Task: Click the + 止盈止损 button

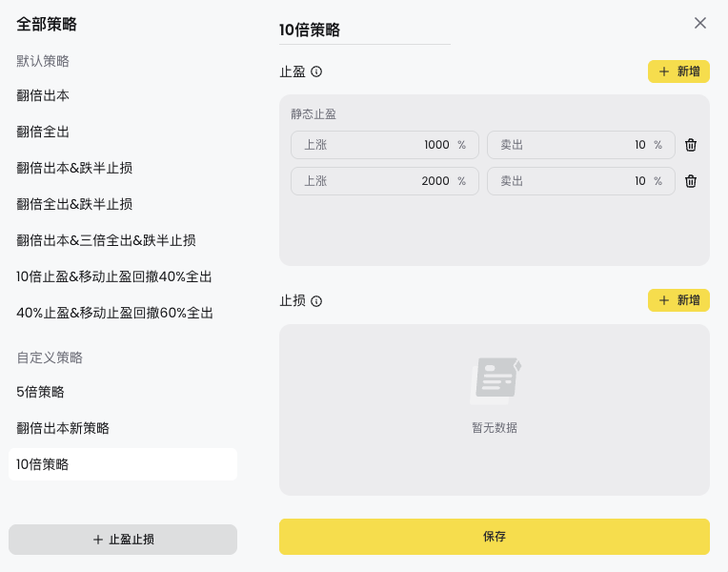Action: coord(123,540)
